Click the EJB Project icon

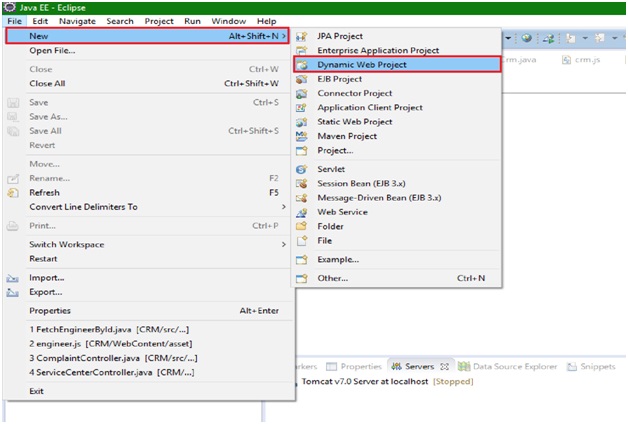tap(301, 79)
